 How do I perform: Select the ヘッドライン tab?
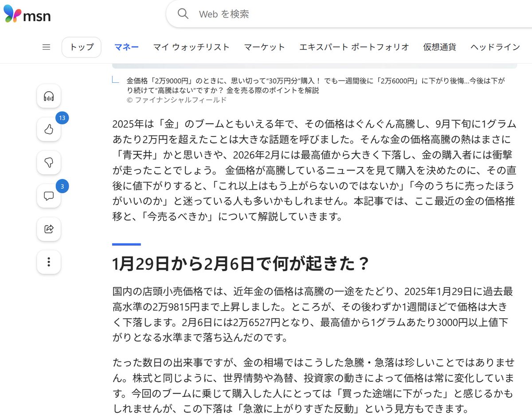coord(495,47)
